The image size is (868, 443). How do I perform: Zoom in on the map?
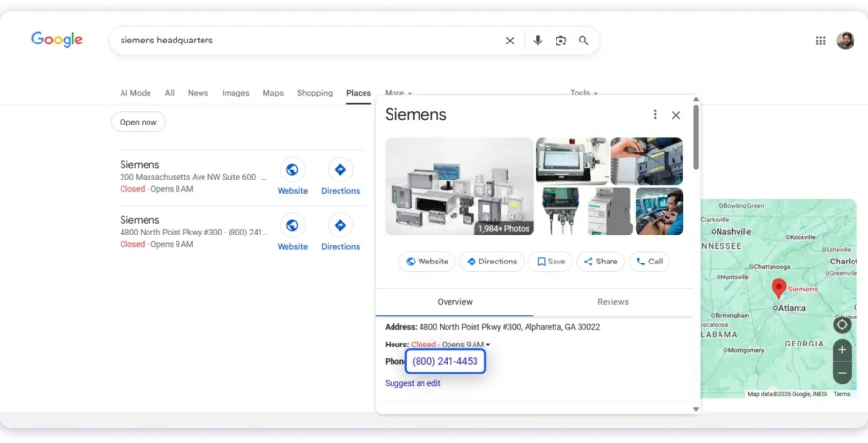point(842,350)
